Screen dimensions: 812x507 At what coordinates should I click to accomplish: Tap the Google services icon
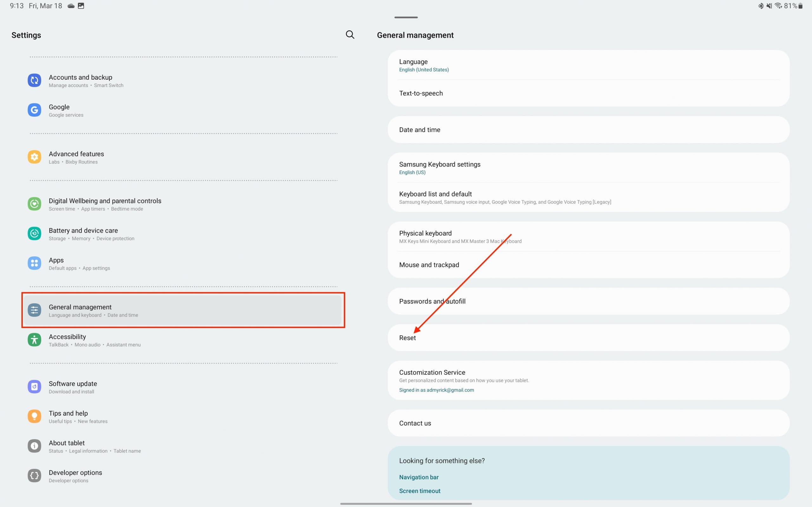34,110
